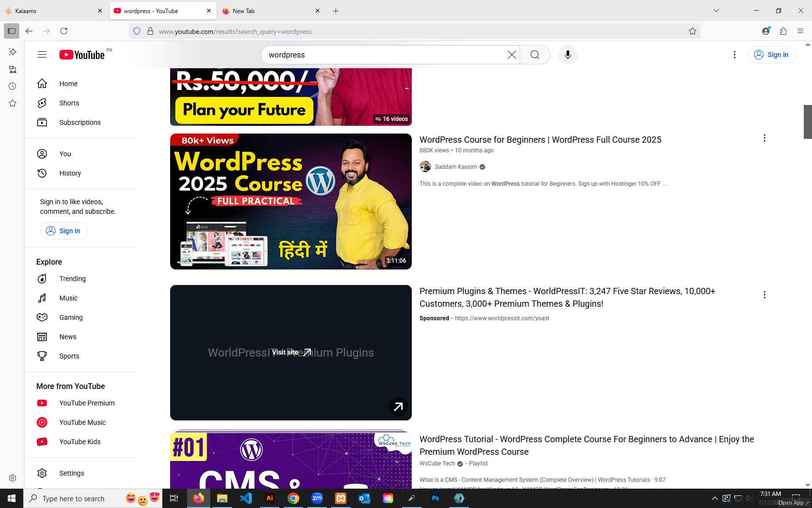The height and width of the screenshot is (508, 812).
Task: Click the sidebar Sign in button
Action: [x=64, y=231]
